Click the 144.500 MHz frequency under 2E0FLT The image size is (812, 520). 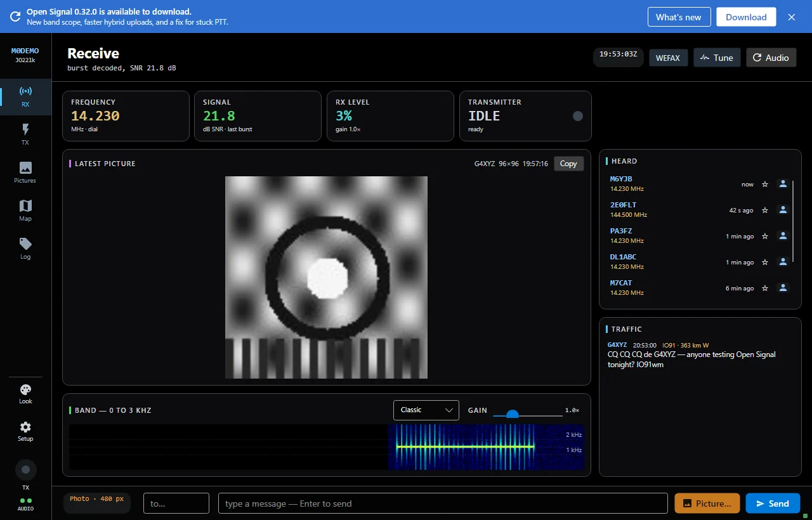pos(629,215)
